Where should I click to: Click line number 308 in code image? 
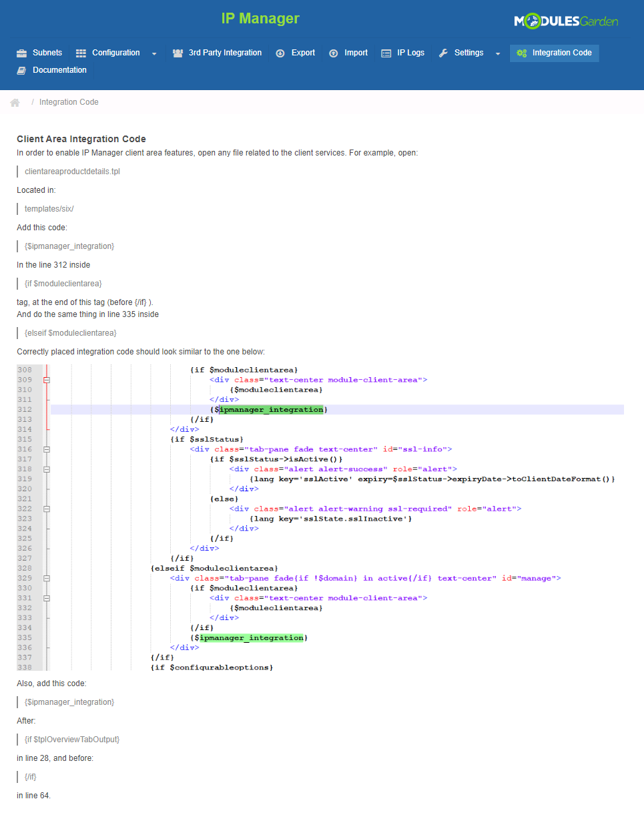25,370
